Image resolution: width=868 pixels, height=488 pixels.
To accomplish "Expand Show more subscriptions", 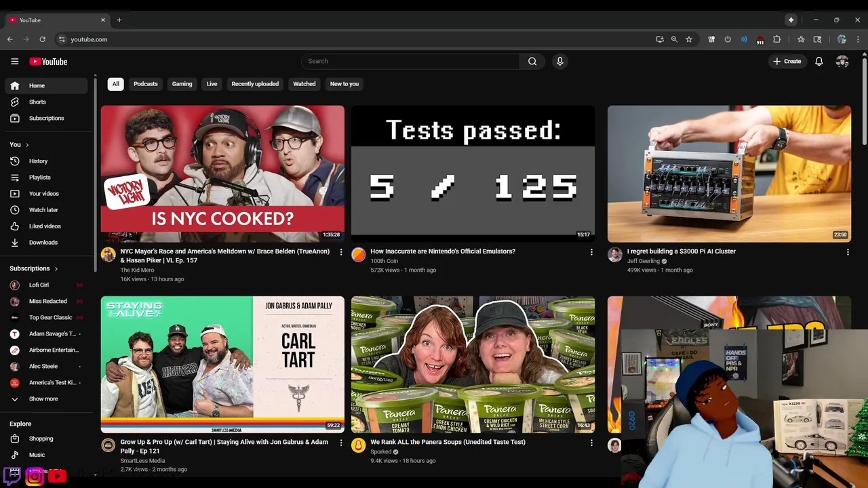I will click(46, 399).
